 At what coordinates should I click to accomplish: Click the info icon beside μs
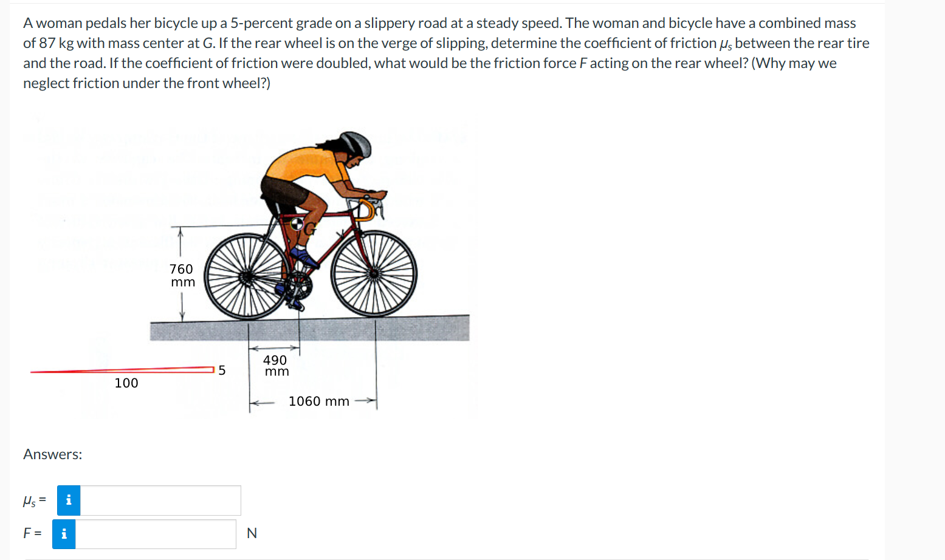pos(68,500)
